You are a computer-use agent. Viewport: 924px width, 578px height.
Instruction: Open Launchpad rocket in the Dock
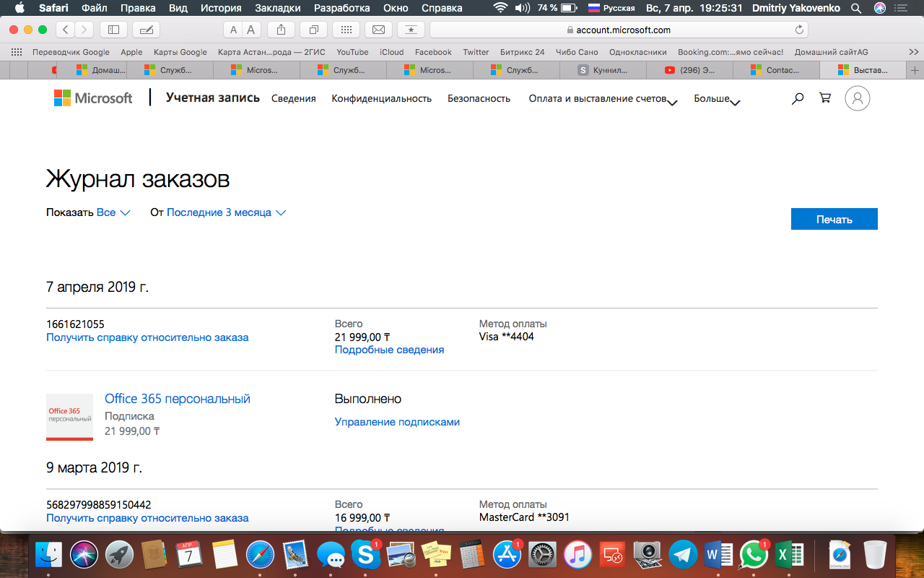pos(119,555)
